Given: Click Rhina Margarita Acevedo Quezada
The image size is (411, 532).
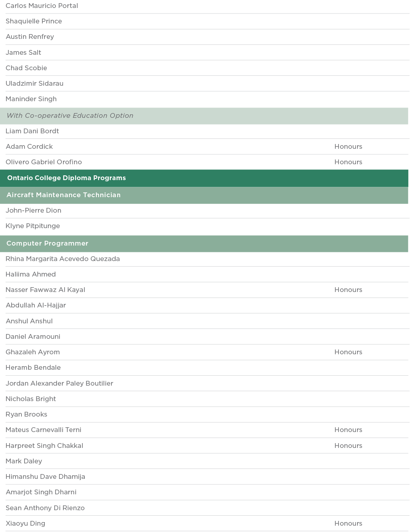Looking at the screenshot, I should 63,259.
